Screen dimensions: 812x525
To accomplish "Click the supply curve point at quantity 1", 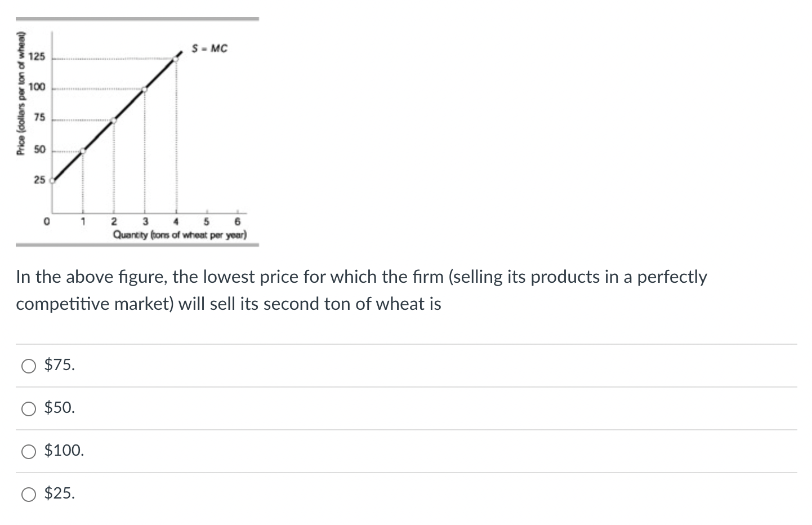I will tap(83, 150).
